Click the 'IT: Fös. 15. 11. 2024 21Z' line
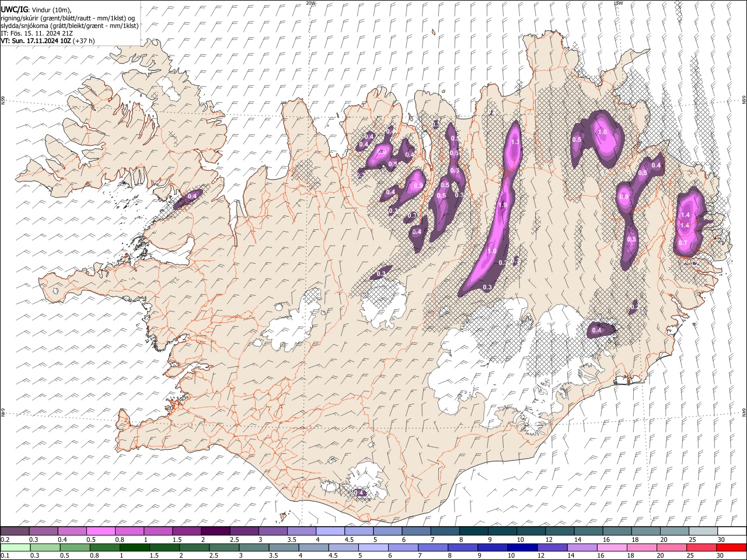The height and width of the screenshot is (560, 747). pyautogui.click(x=37, y=33)
